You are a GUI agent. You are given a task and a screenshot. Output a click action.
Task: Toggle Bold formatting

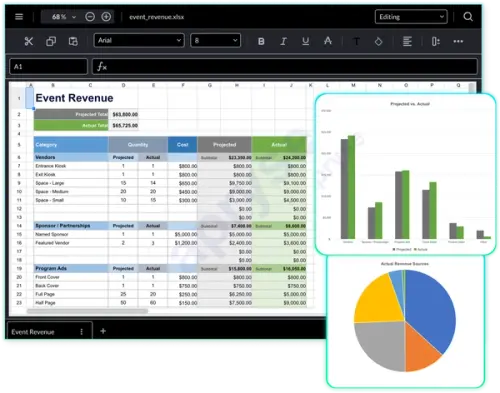[261, 41]
